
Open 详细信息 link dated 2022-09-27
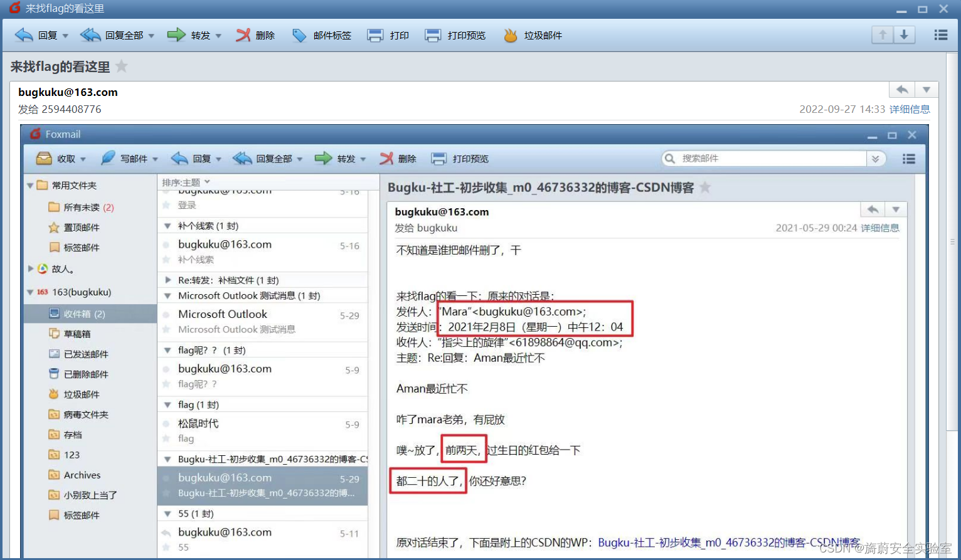tap(910, 109)
